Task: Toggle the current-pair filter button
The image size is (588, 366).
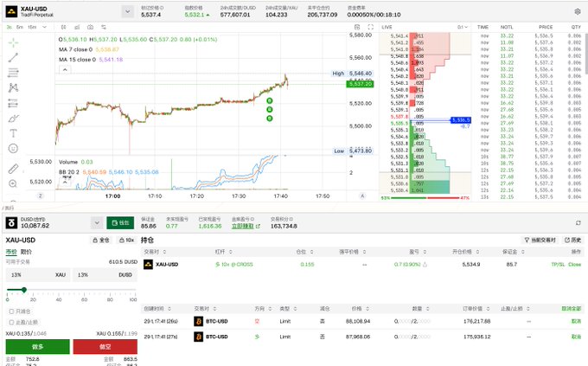Action: [x=540, y=240]
